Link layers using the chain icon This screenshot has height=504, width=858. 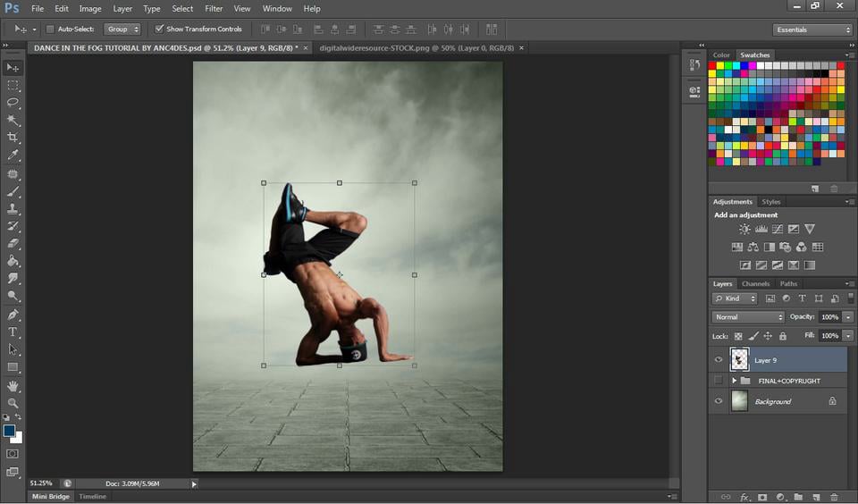(726, 498)
